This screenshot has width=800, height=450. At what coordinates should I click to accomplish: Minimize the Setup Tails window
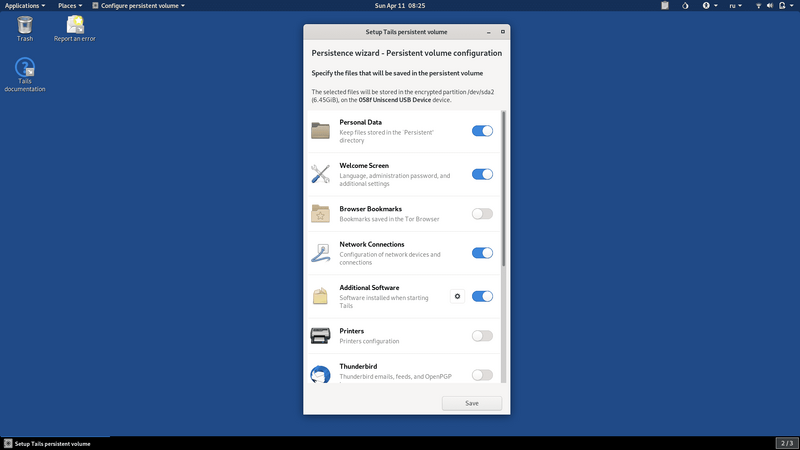[x=489, y=32]
